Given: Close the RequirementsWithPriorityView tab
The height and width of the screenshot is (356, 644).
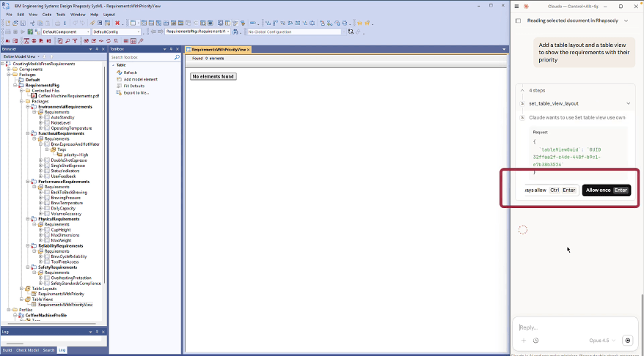Looking at the screenshot, I should [249, 50].
